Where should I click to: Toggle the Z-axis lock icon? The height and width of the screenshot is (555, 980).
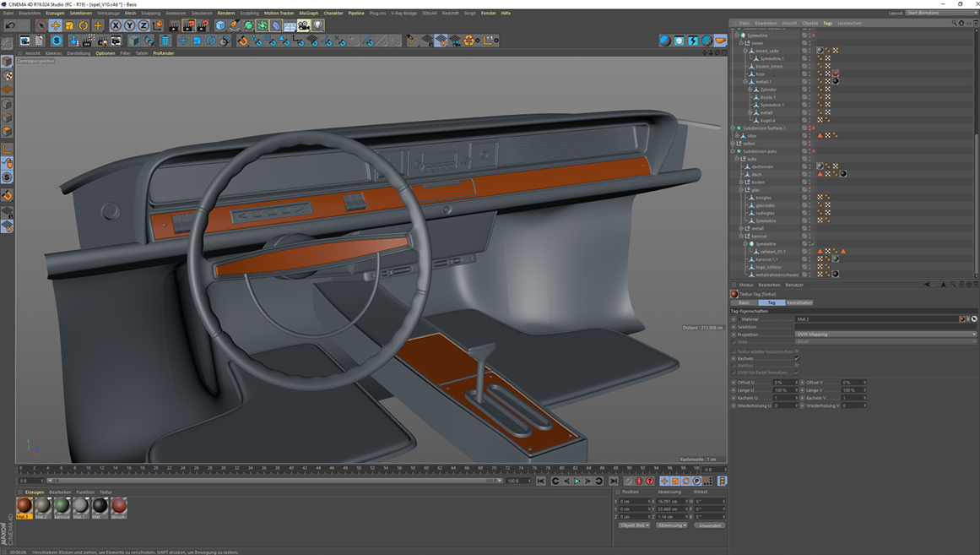tap(143, 26)
